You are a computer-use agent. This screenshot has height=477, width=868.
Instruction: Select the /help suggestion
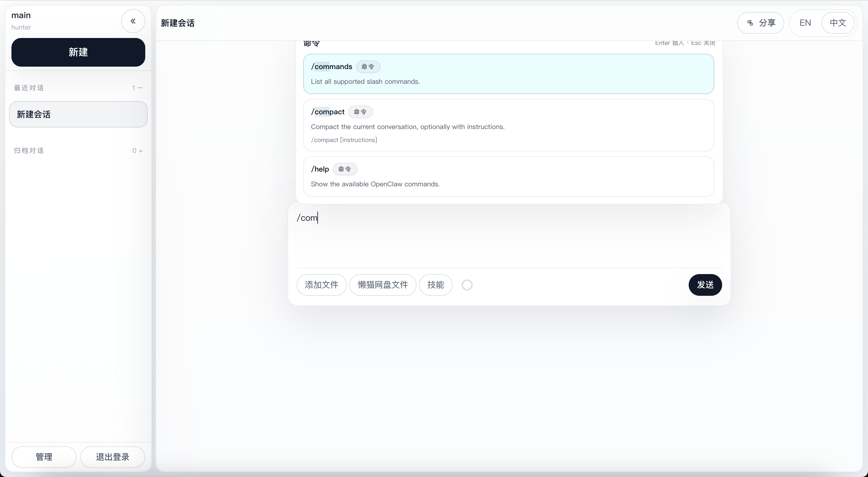pyautogui.click(x=508, y=176)
